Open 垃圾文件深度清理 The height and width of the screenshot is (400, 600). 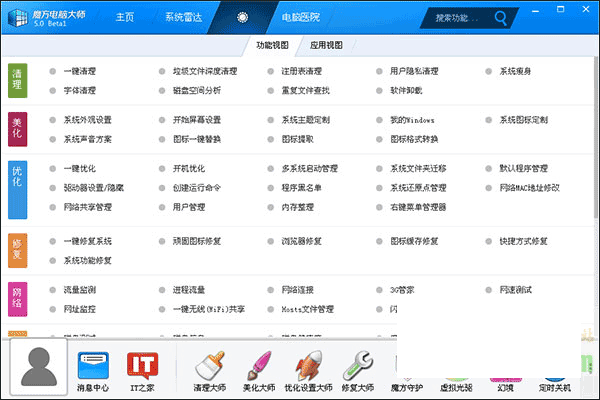pyautogui.click(x=205, y=71)
